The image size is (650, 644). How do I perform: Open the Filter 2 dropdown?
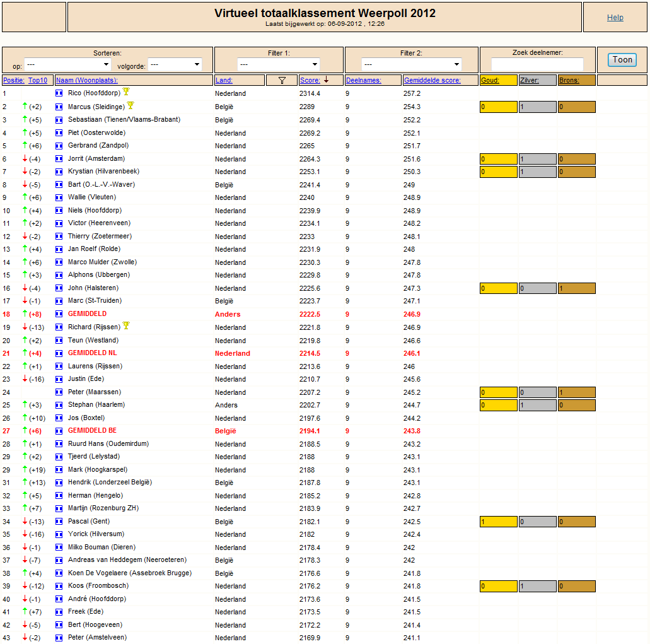click(x=411, y=64)
